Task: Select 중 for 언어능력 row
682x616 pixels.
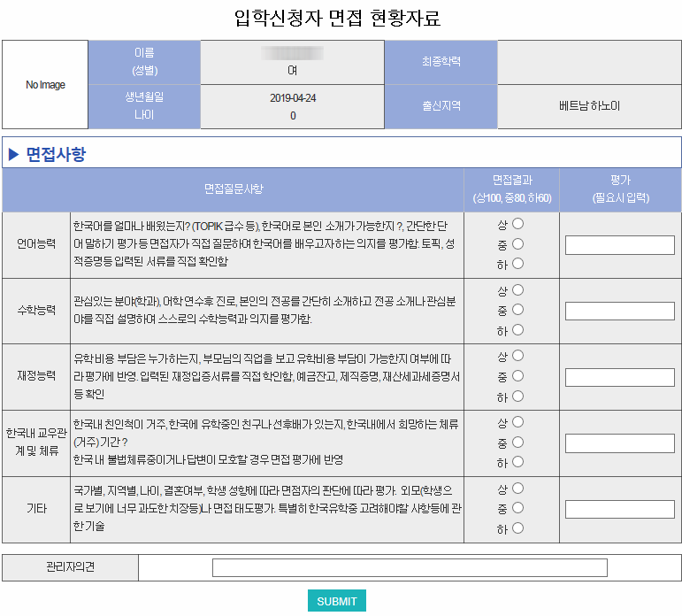Action: 518,243
